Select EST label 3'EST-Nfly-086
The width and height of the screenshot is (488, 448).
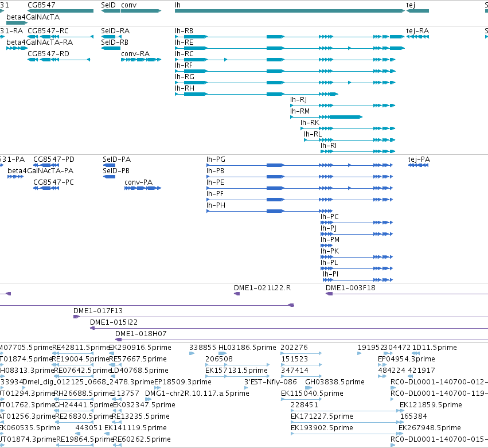[x=271, y=382]
